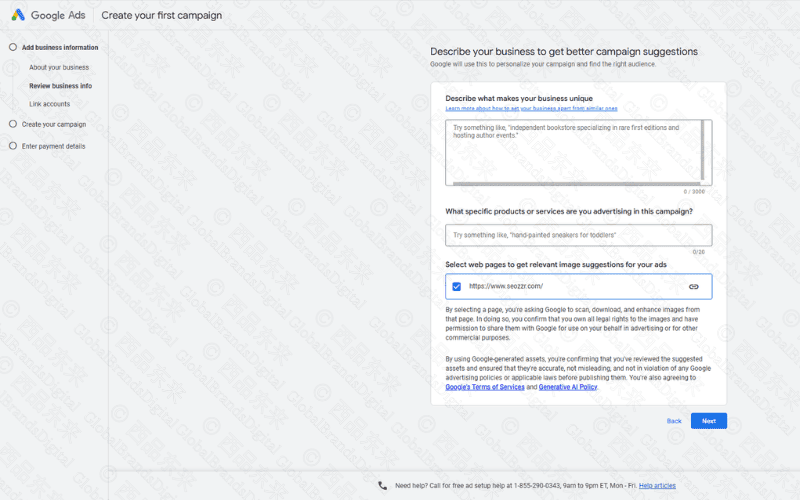
Task: Click the description box vertical scrollbar
Action: tap(705, 151)
